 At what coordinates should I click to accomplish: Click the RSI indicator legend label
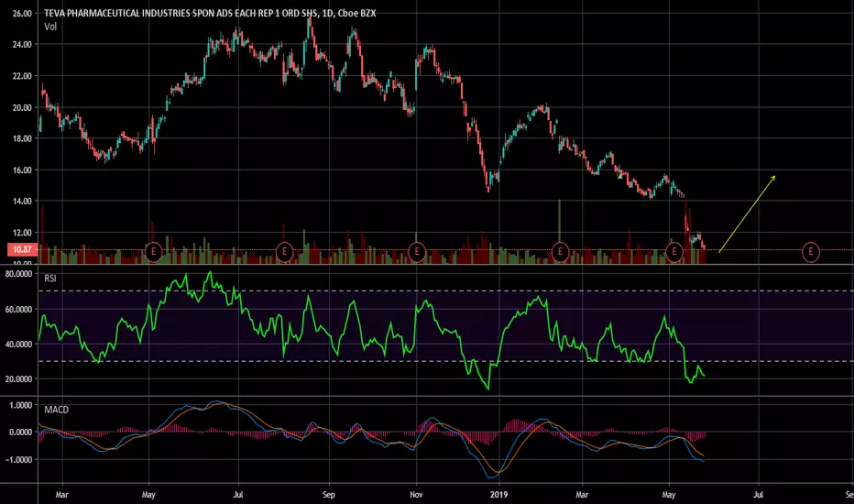(50, 279)
